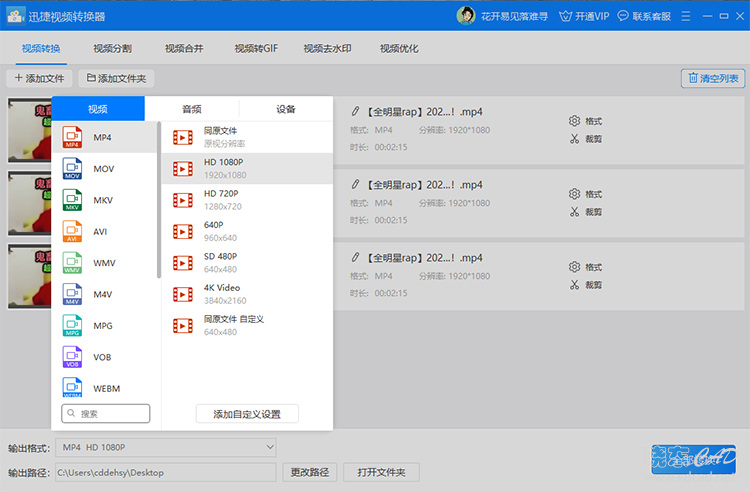The height and width of the screenshot is (492, 750).
Task: Click the SD 480P preset film icon
Action: click(183, 263)
